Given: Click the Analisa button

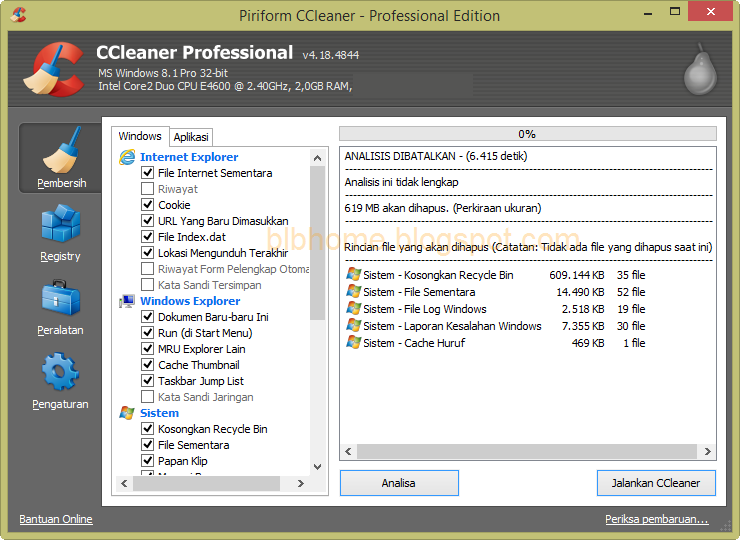Looking at the screenshot, I should click(399, 483).
